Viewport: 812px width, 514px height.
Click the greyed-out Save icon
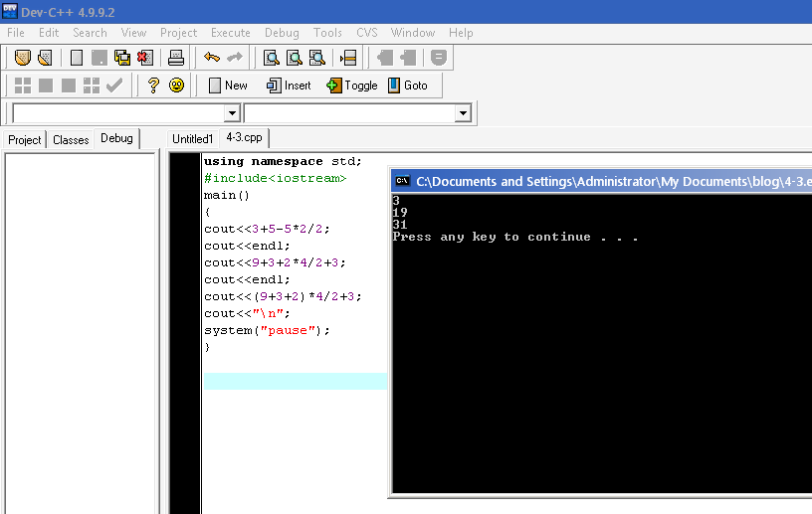click(x=100, y=58)
